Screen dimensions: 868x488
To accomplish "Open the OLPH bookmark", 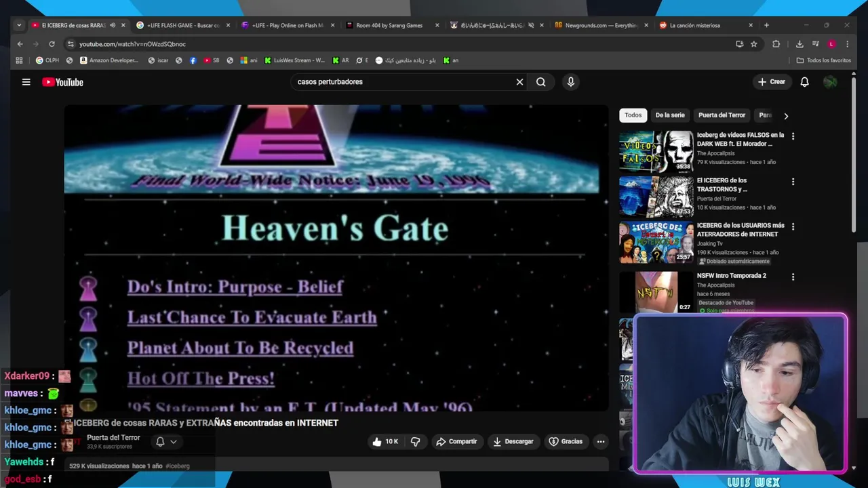I will tap(47, 60).
